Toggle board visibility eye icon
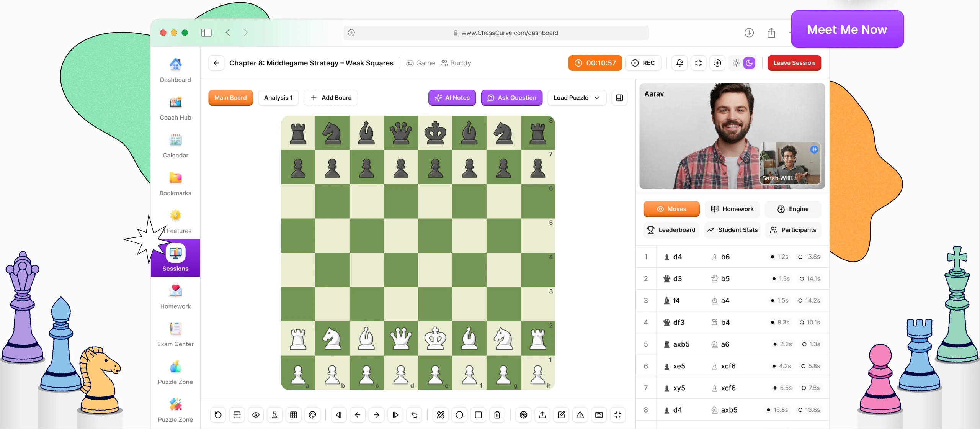The width and height of the screenshot is (980, 429). [x=256, y=415]
